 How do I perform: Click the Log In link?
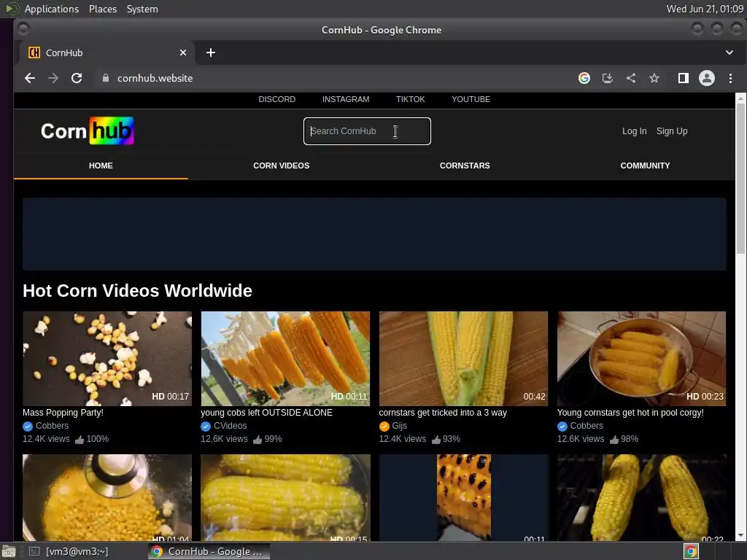click(x=634, y=131)
